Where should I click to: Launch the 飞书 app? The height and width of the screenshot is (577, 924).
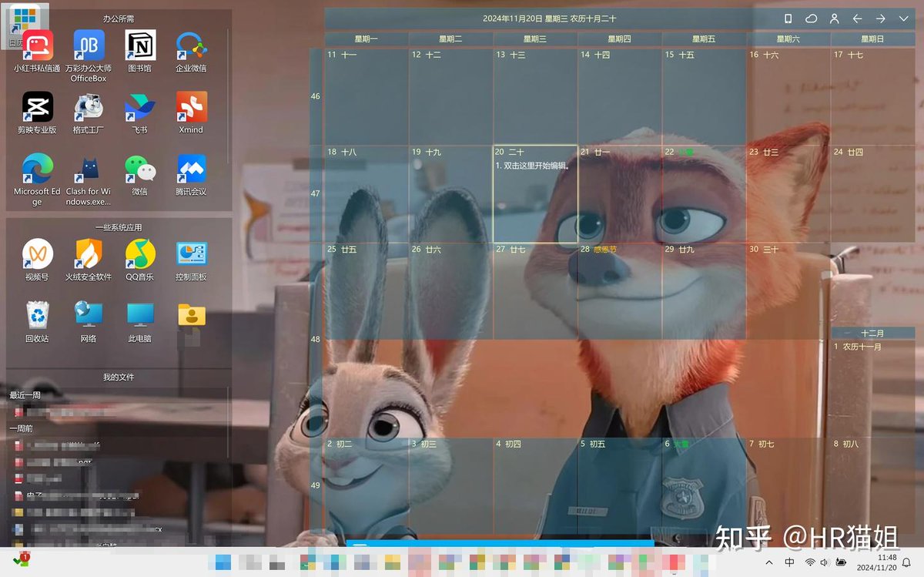(139, 113)
